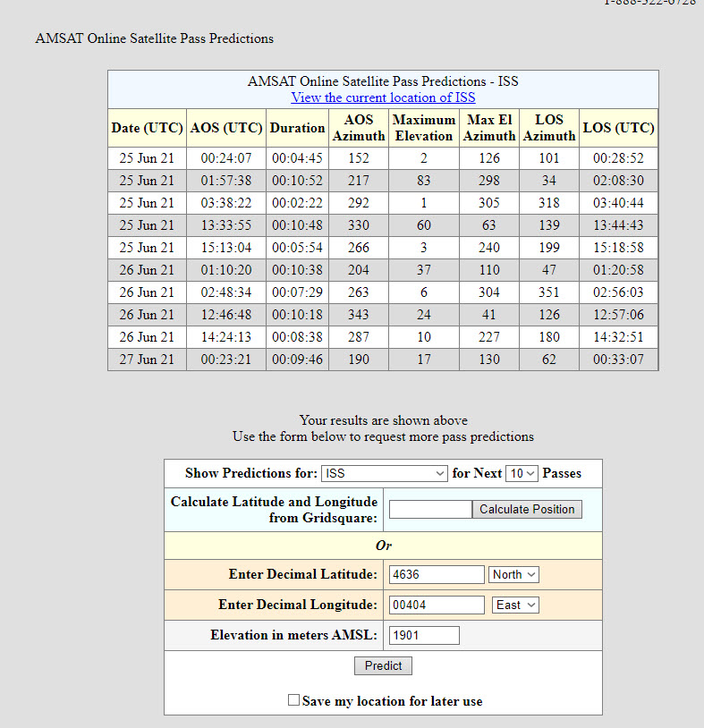Click the Predict button
Viewport: 704px width, 728px height.
coord(383,665)
